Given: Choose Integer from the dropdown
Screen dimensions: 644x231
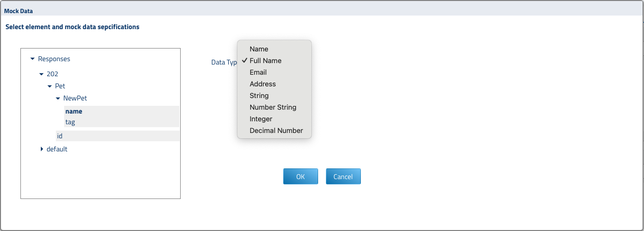Looking at the screenshot, I should [x=261, y=119].
